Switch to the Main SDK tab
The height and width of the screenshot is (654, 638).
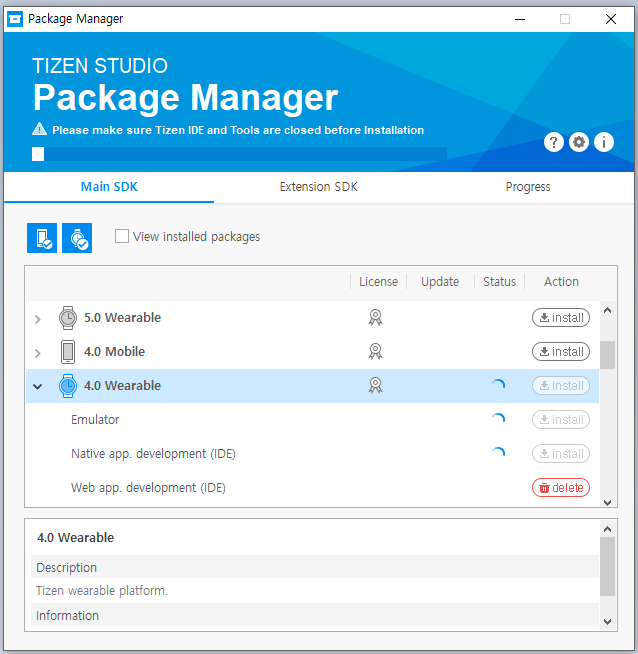[109, 187]
